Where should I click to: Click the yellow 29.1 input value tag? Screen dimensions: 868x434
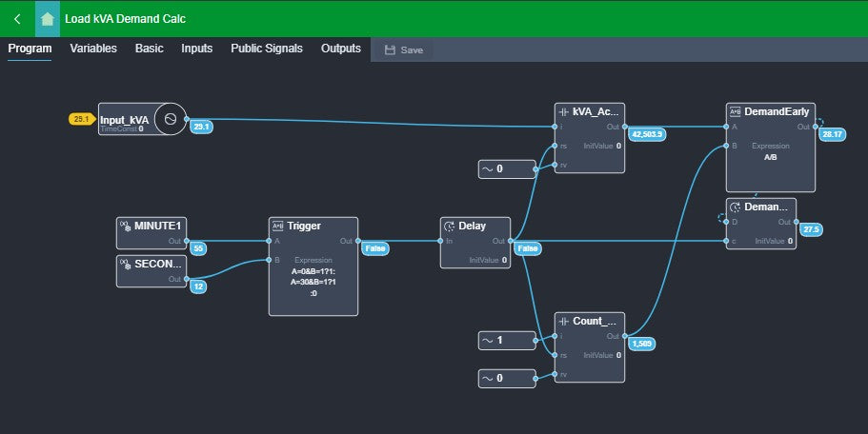pyautogui.click(x=80, y=119)
